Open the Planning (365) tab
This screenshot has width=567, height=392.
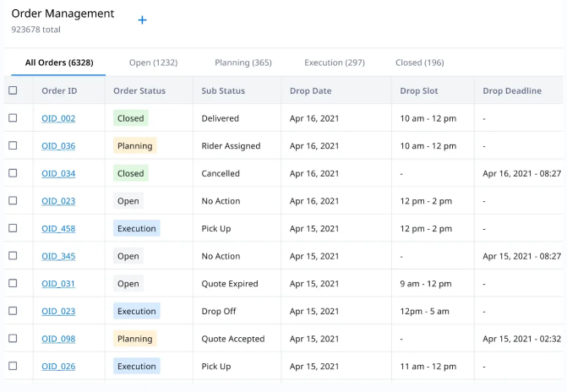point(243,63)
